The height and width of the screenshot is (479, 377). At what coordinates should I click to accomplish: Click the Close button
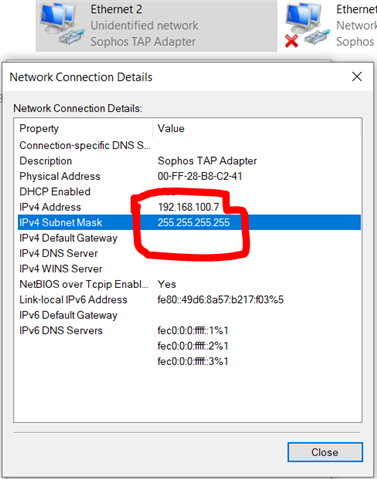(325, 452)
